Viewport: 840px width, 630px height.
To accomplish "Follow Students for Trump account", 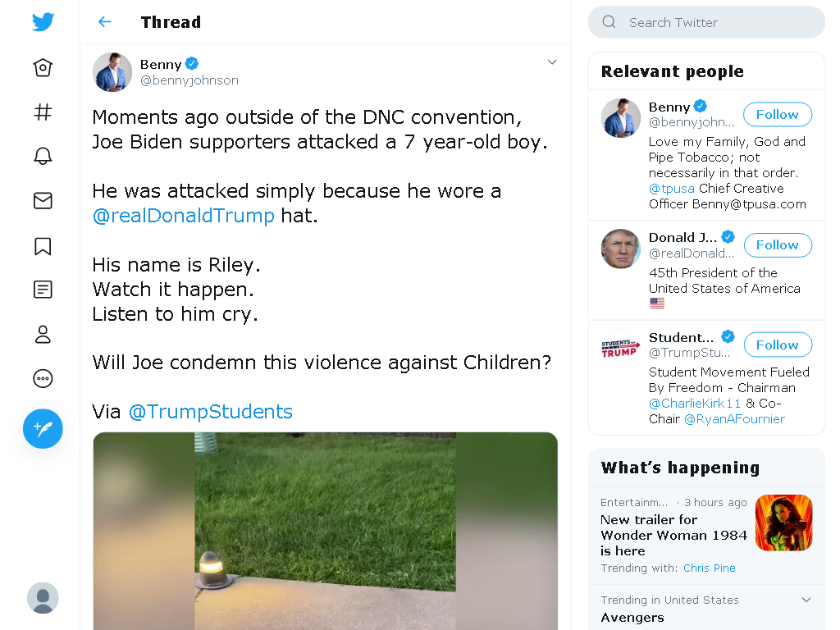I will [x=778, y=345].
